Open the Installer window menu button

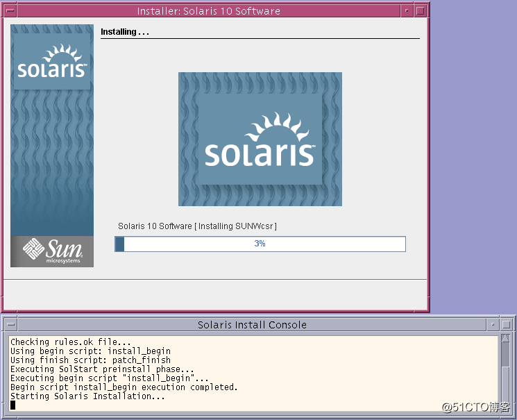tap(10, 11)
